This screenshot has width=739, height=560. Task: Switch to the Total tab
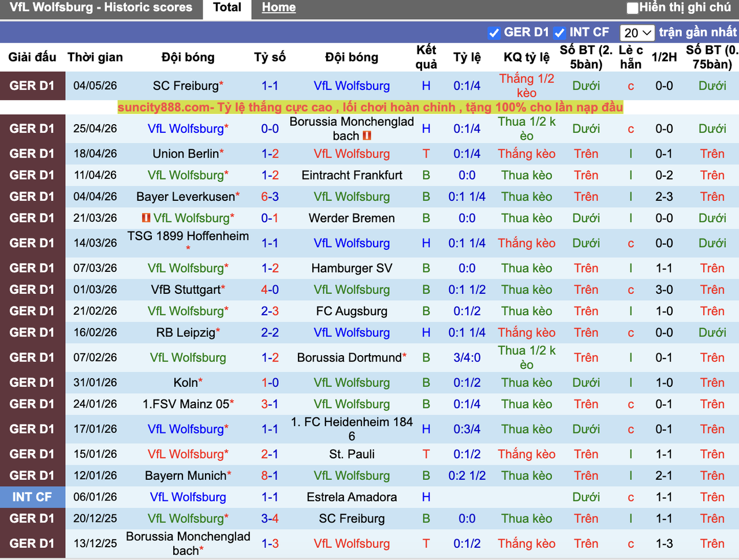tap(227, 8)
